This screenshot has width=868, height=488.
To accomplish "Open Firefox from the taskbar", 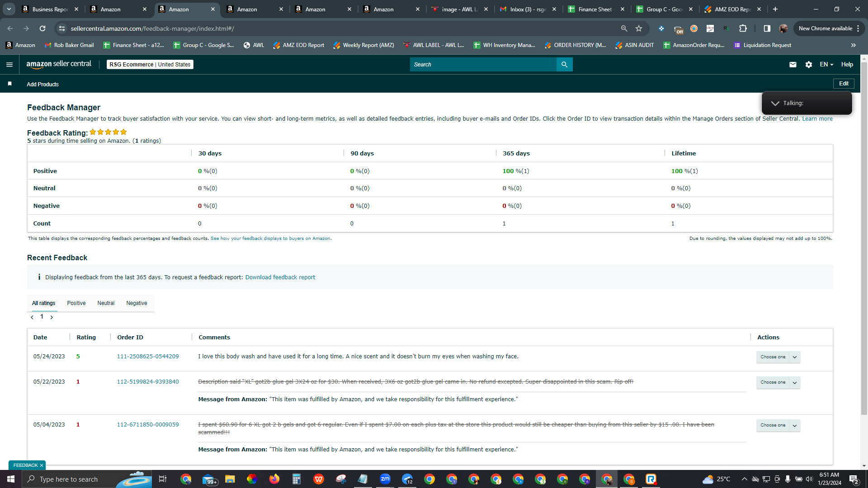I will (274, 479).
